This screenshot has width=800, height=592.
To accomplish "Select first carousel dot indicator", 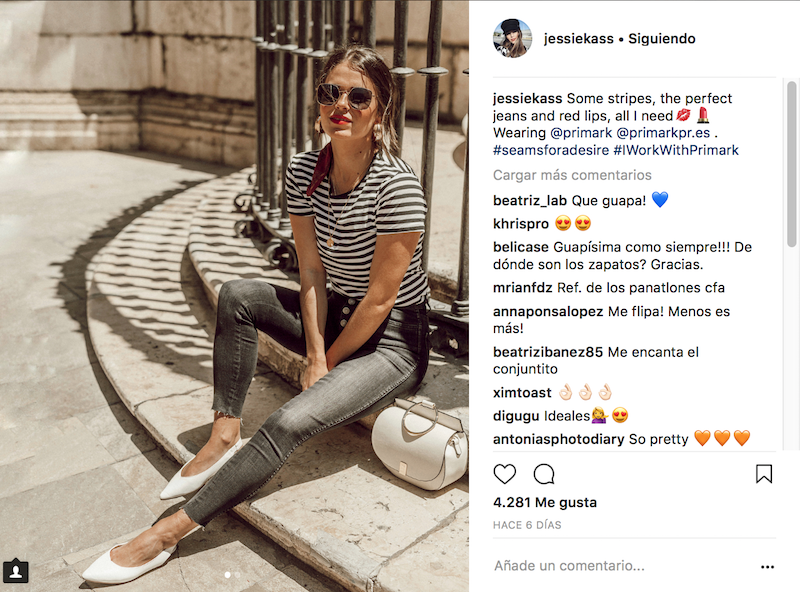I will click(228, 575).
